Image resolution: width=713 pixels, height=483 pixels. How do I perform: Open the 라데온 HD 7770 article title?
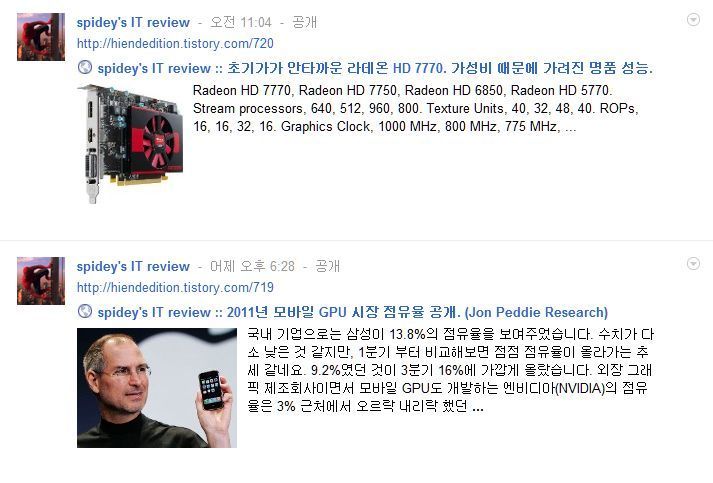point(375,68)
